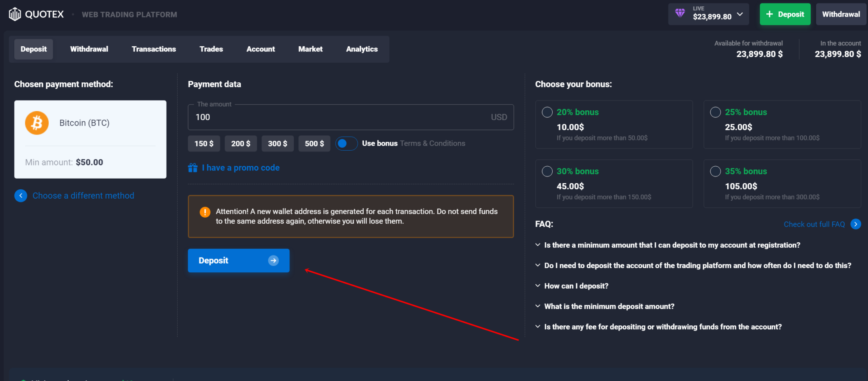Expand the 'How can I deposit?' question
The height and width of the screenshot is (381, 868).
point(576,286)
